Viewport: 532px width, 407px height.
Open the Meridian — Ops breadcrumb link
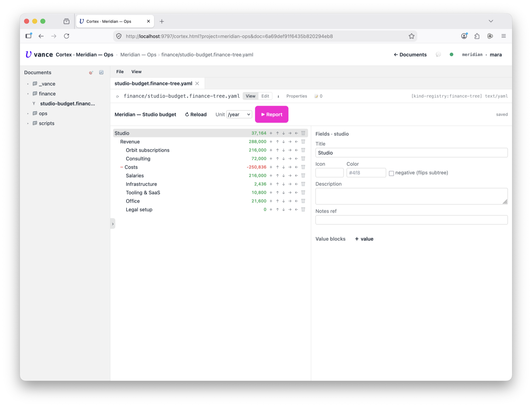pos(138,55)
